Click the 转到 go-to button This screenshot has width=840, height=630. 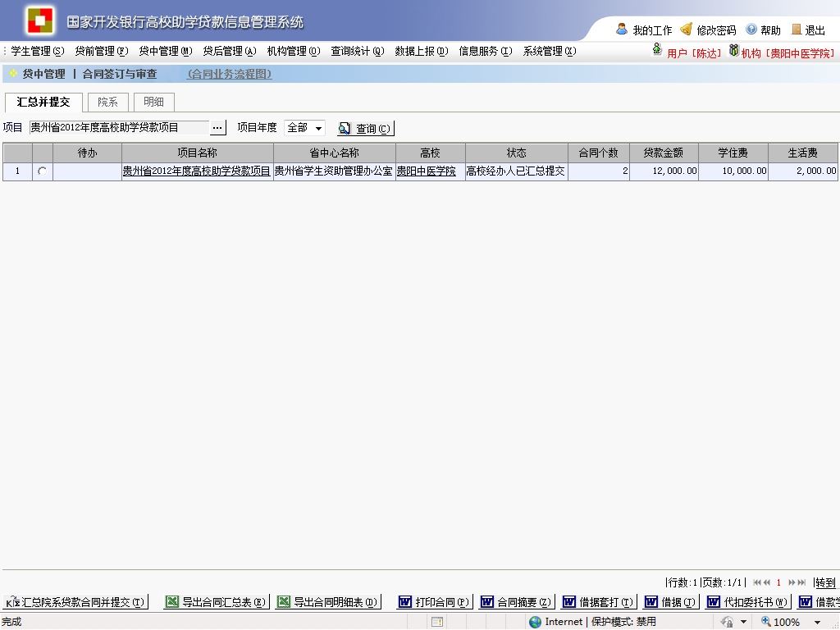coord(825,582)
